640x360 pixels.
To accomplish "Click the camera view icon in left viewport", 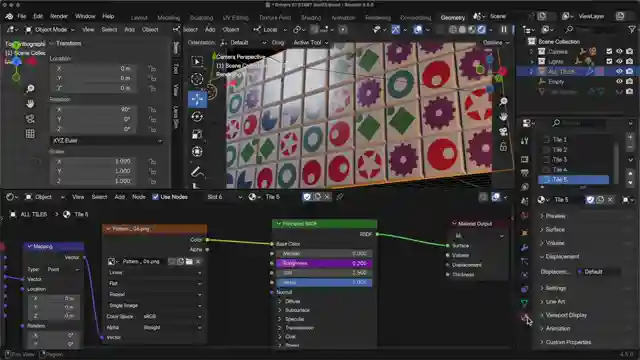I will click(30, 119).
